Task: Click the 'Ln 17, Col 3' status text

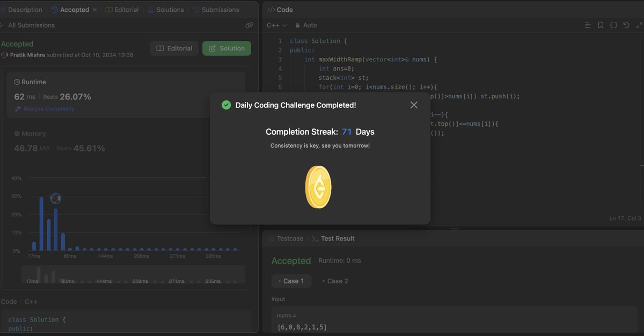Action: (x=625, y=218)
